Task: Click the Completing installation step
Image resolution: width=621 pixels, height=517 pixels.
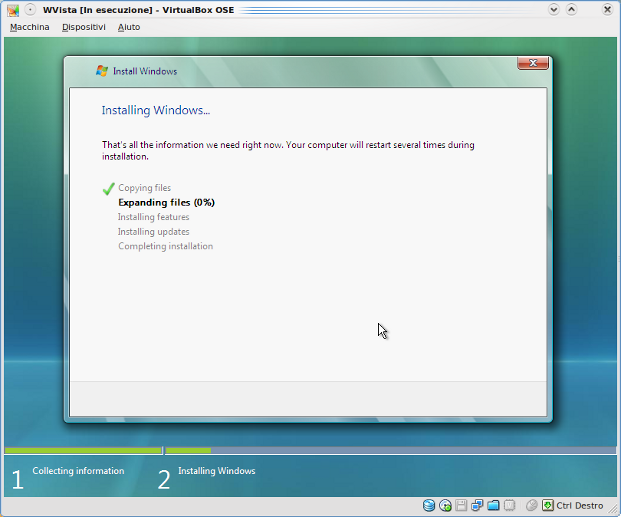Action: (166, 246)
